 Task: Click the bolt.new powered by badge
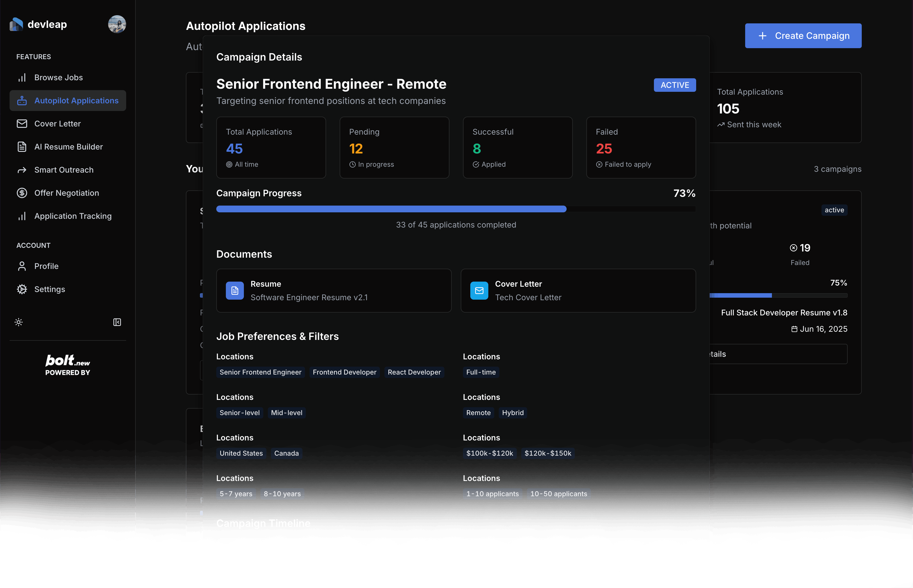68,366
